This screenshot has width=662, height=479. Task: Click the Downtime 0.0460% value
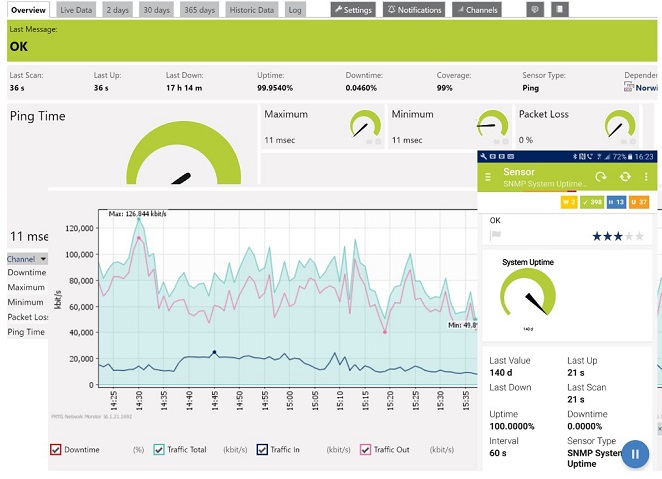[x=361, y=88]
